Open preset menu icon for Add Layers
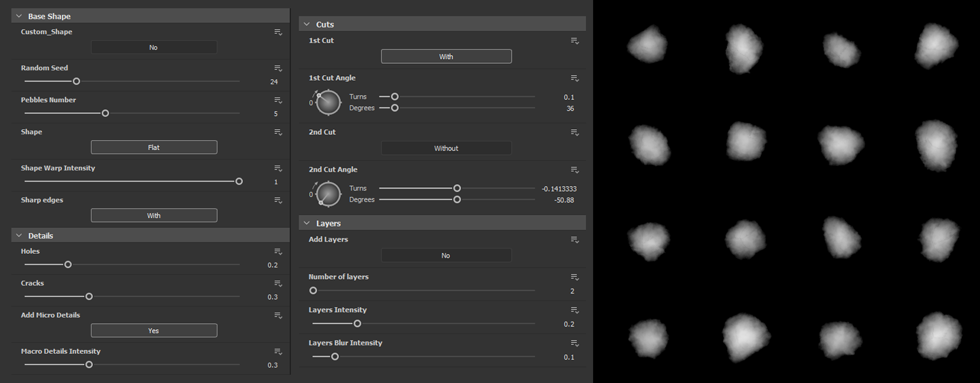This screenshot has width=980, height=383. tap(575, 240)
